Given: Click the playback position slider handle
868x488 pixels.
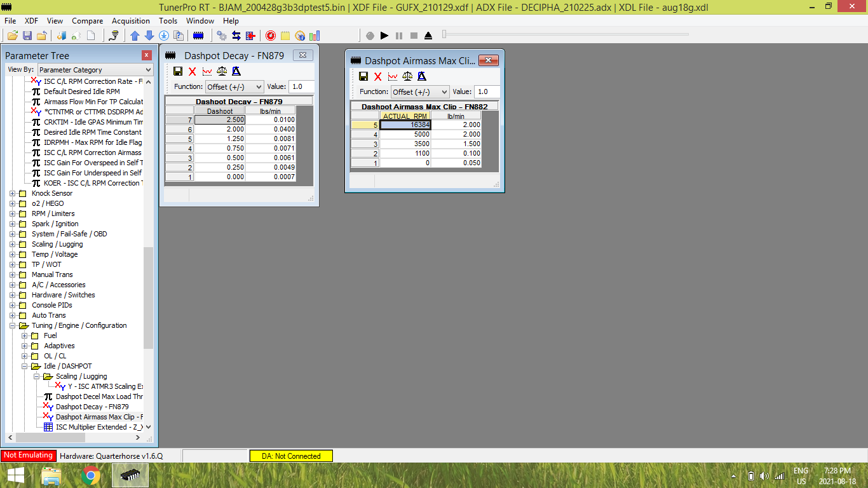Looking at the screenshot, I should pos(445,34).
